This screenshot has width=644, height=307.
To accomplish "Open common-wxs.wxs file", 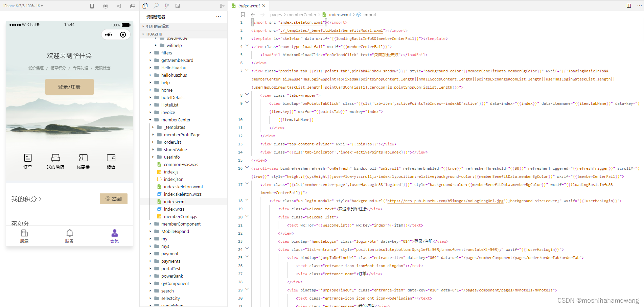I will [183, 164].
